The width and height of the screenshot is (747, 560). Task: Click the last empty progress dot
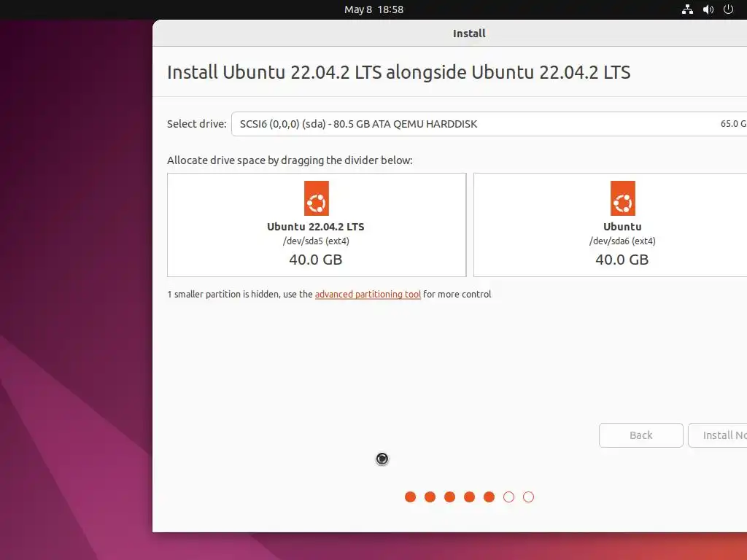(x=528, y=497)
